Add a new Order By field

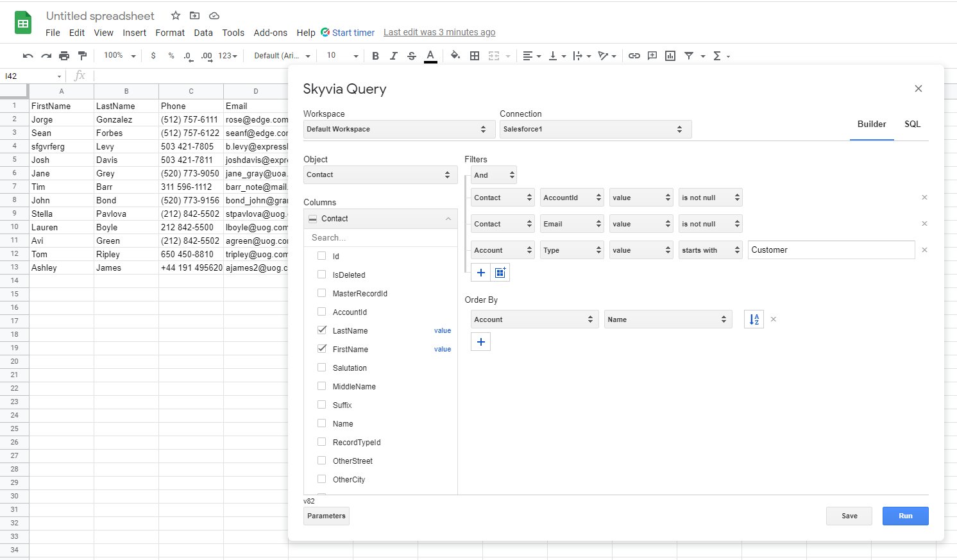(481, 342)
